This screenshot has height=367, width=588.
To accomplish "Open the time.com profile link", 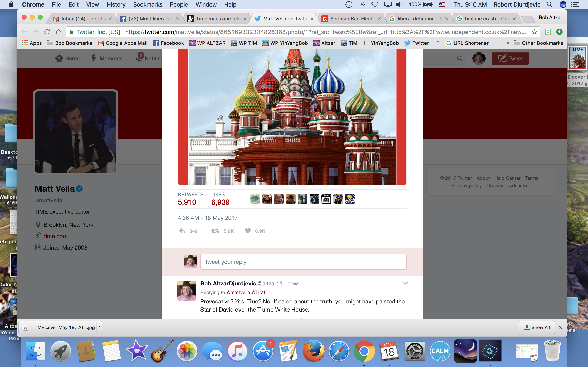I will click(x=56, y=236).
